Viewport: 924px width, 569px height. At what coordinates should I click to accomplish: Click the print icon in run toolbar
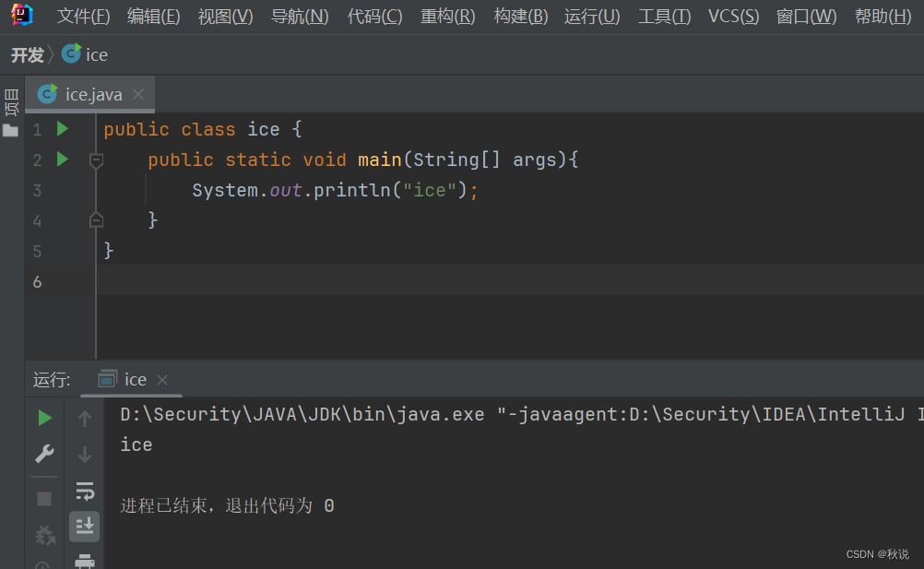coord(85,561)
